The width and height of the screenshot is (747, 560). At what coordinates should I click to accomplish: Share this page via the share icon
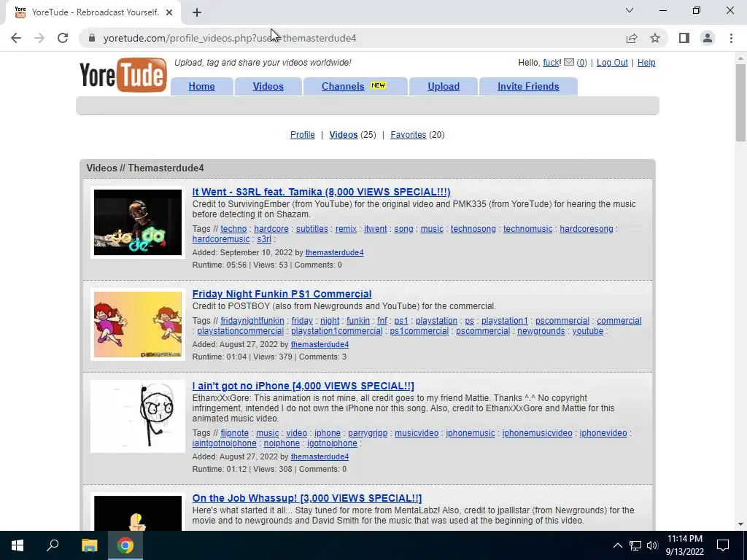tap(632, 38)
